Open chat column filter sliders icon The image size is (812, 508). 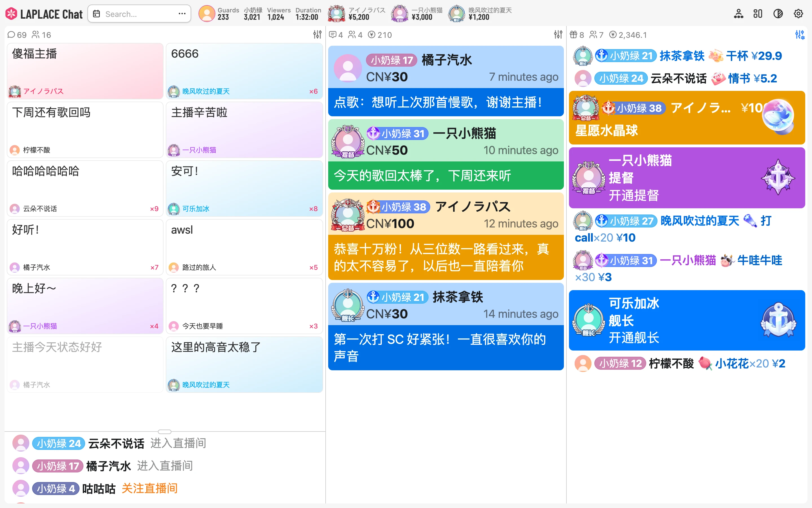(x=317, y=34)
